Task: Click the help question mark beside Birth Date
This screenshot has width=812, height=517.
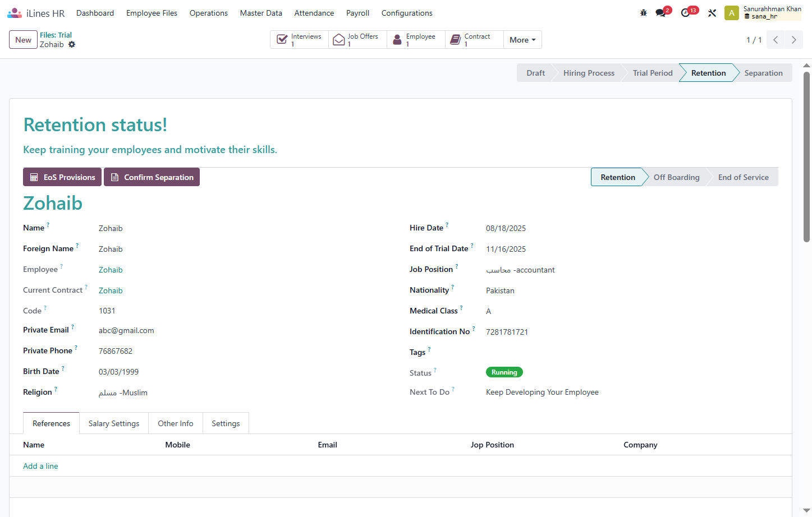Action: 63,368
